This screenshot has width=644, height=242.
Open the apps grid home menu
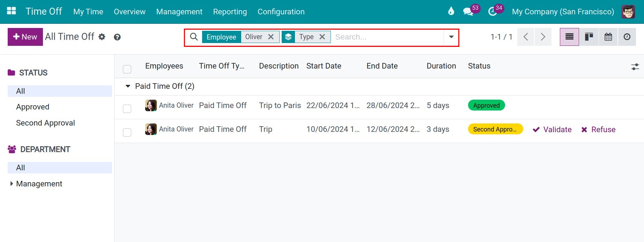12,11
